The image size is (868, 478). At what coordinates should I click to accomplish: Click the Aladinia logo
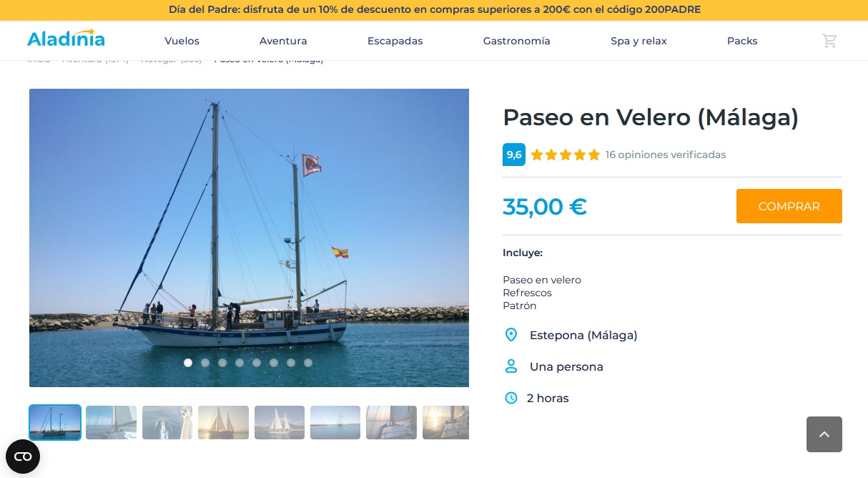66,39
